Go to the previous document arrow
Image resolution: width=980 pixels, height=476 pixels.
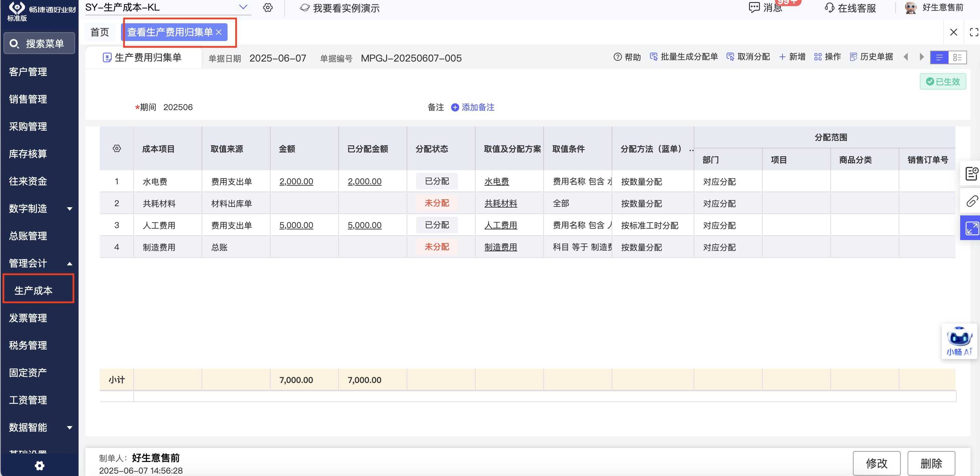906,57
